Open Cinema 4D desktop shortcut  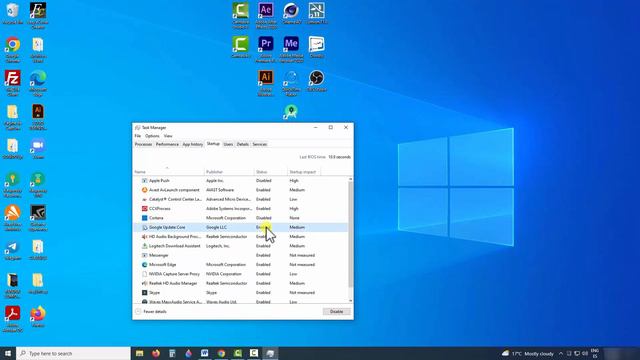[291, 13]
